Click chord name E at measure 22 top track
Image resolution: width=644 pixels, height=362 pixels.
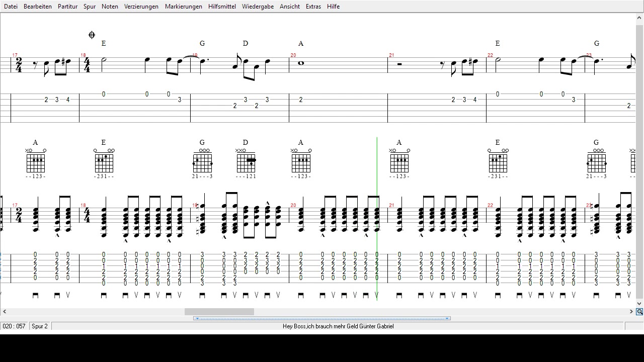[498, 44]
